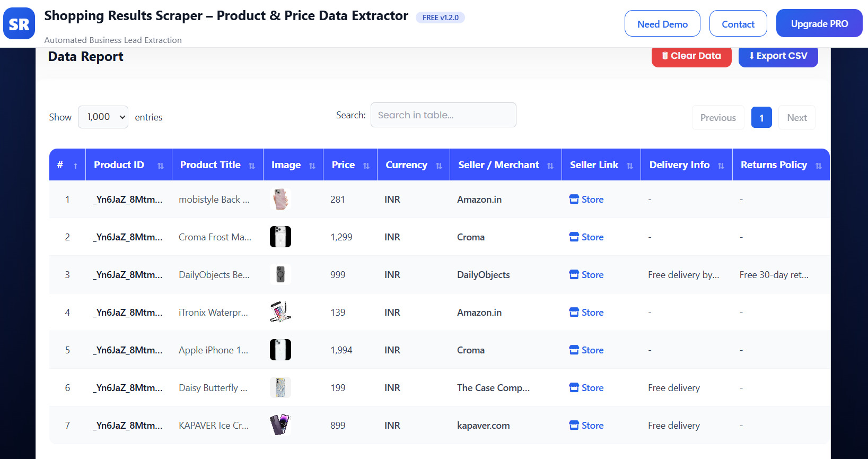Click the Clear Data button
The height and width of the screenshot is (459, 868).
click(691, 56)
